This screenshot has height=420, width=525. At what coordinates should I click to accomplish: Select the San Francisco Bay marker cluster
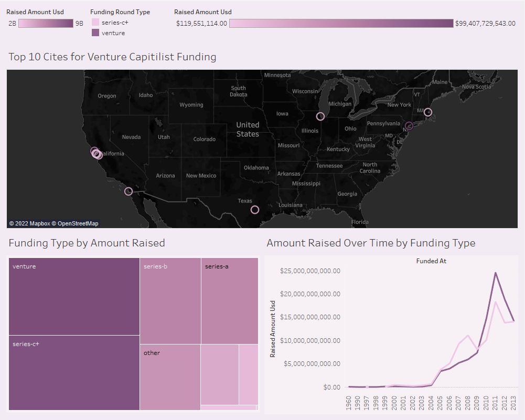click(96, 153)
